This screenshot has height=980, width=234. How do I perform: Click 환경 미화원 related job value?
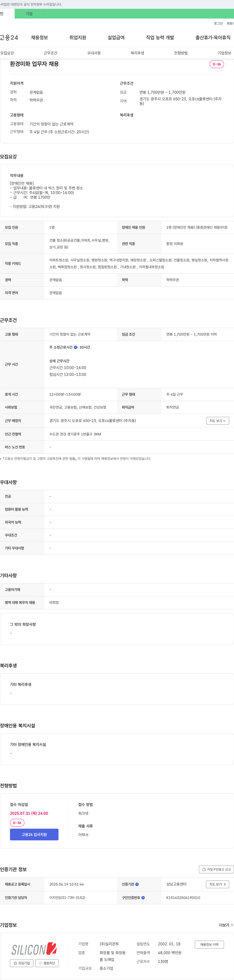click(x=175, y=244)
